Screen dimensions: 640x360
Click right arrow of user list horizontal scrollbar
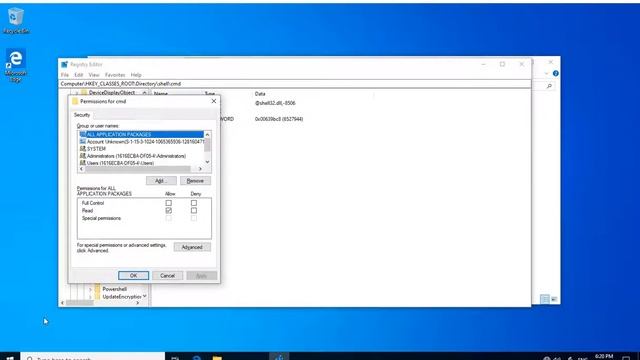[200, 169]
